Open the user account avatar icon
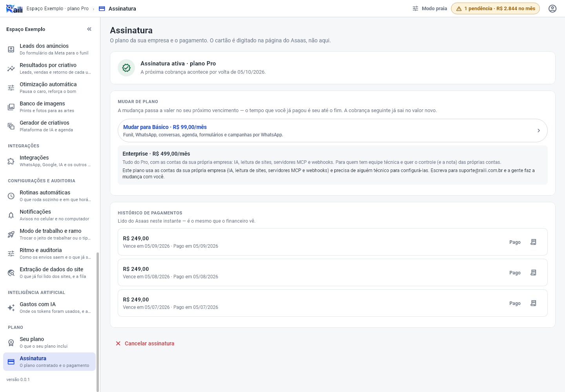The image size is (565, 392). (x=552, y=9)
